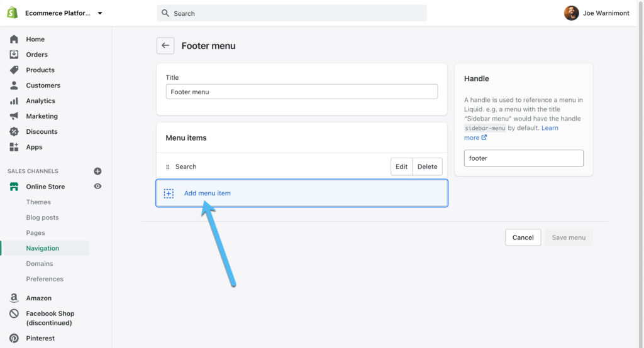Viewport: 644px width, 348px height.
Task: Click the Amazon channel icon
Action: [14, 298]
